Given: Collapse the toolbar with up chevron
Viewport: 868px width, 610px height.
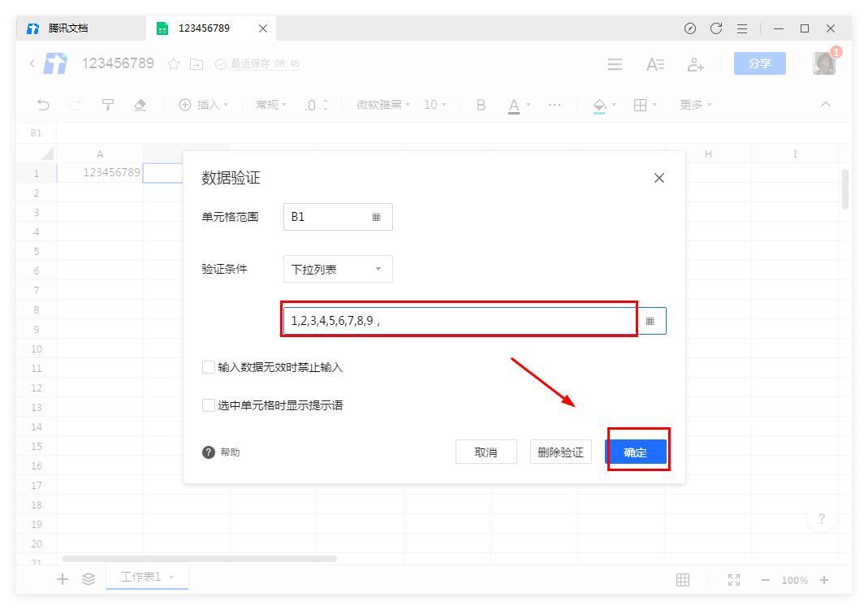Looking at the screenshot, I should coord(826,104).
